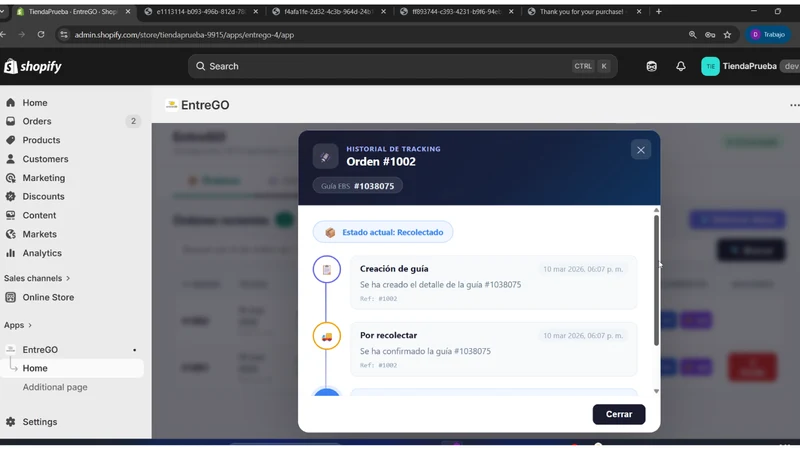Open a new browser tab
This screenshot has width=800, height=450.
click(x=659, y=12)
